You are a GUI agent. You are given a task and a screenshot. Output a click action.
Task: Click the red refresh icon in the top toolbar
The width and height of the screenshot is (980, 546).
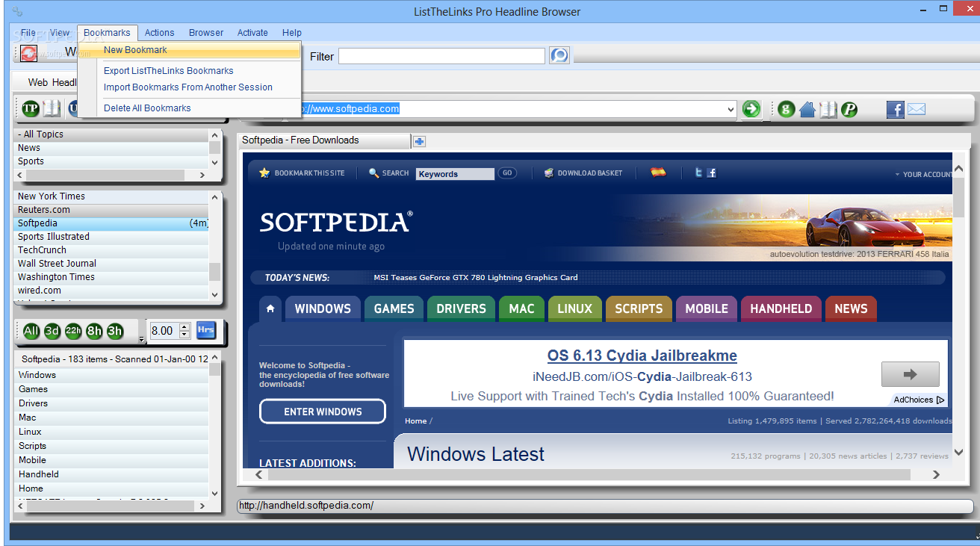pos(28,53)
